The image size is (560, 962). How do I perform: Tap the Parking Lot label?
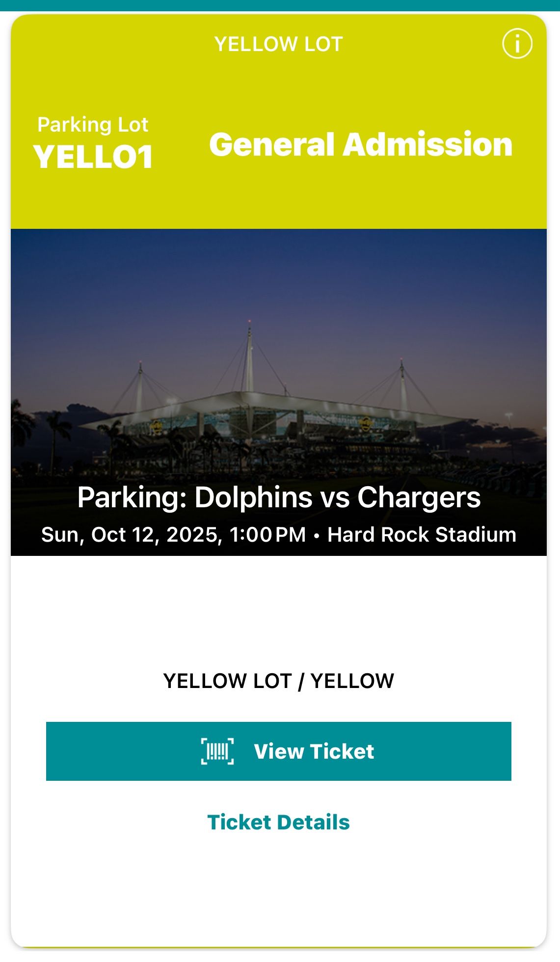(x=93, y=125)
